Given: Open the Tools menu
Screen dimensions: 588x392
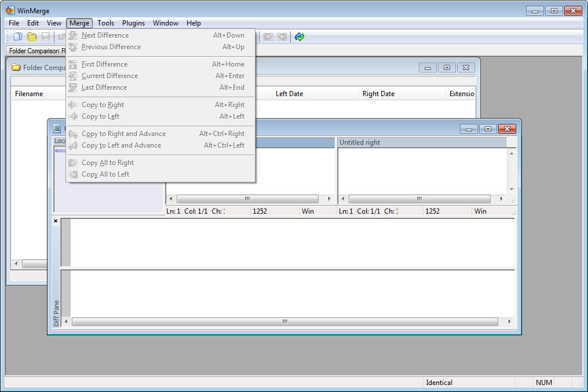Looking at the screenshot, I should point(105,23).
